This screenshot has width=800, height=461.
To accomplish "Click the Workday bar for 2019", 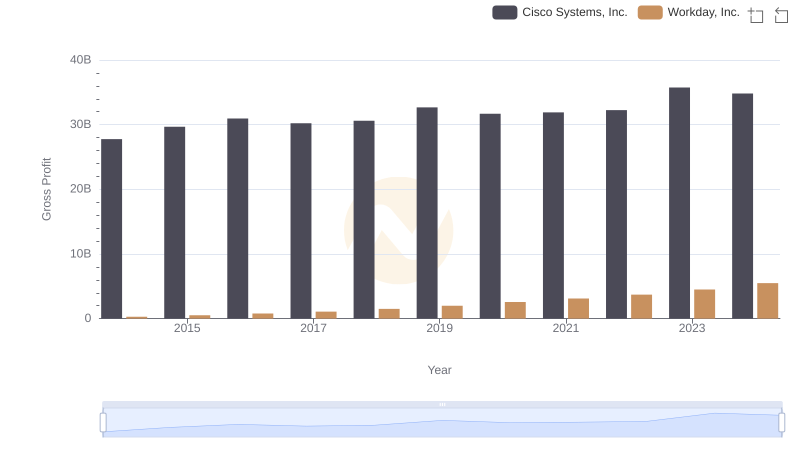I will (x=453, y=312).
